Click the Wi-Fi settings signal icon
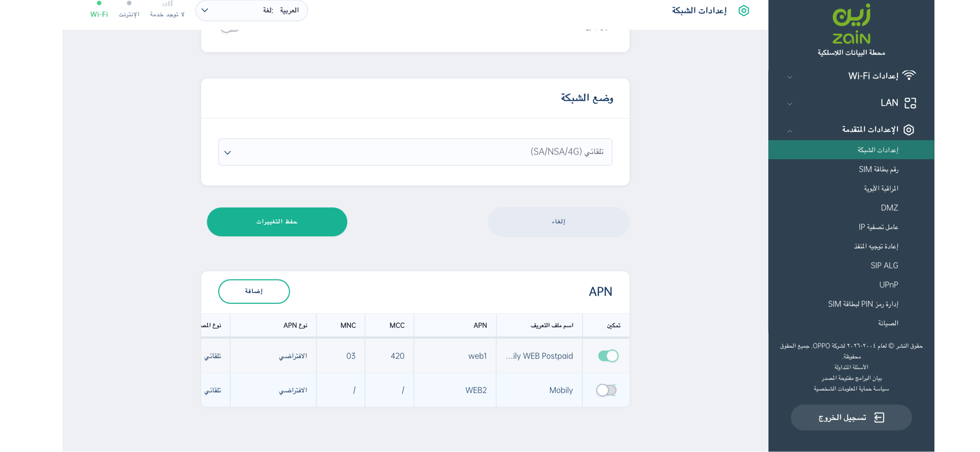Screen dimensions: 980x452 (909, 75)
